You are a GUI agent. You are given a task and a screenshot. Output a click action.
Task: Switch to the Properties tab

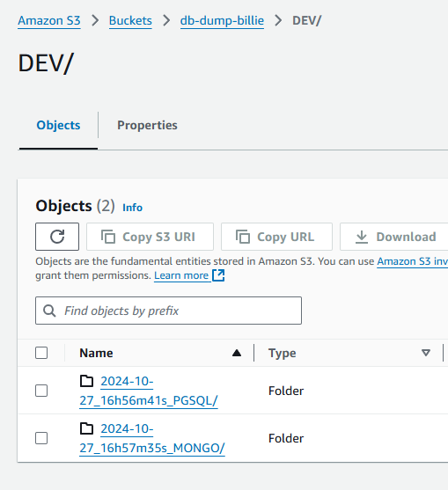[147, 125]
